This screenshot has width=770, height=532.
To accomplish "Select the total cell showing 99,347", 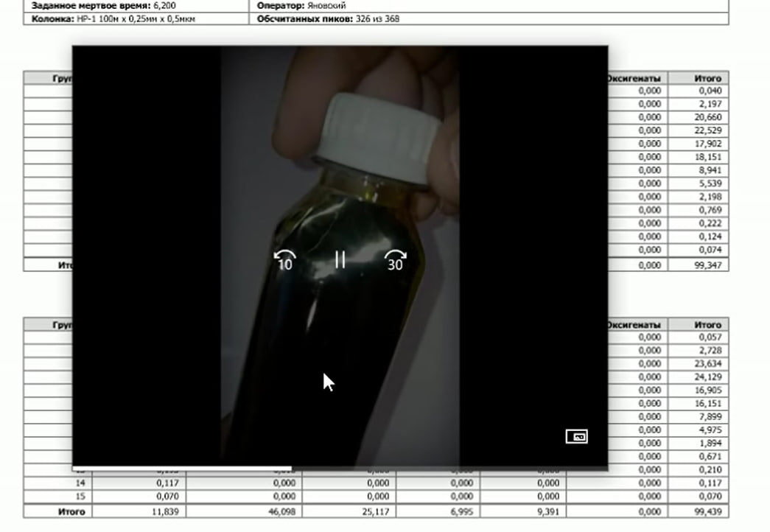I will tap(699, 265).
